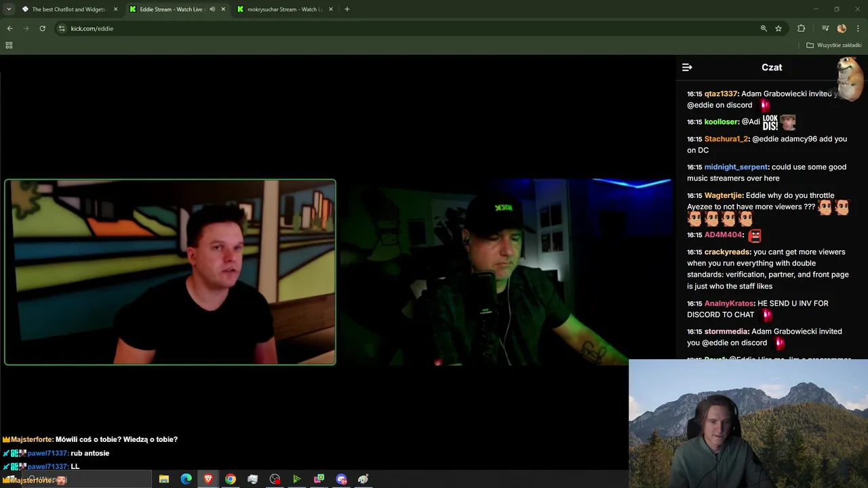Click the right streamer video with green cap

point(505,272)
